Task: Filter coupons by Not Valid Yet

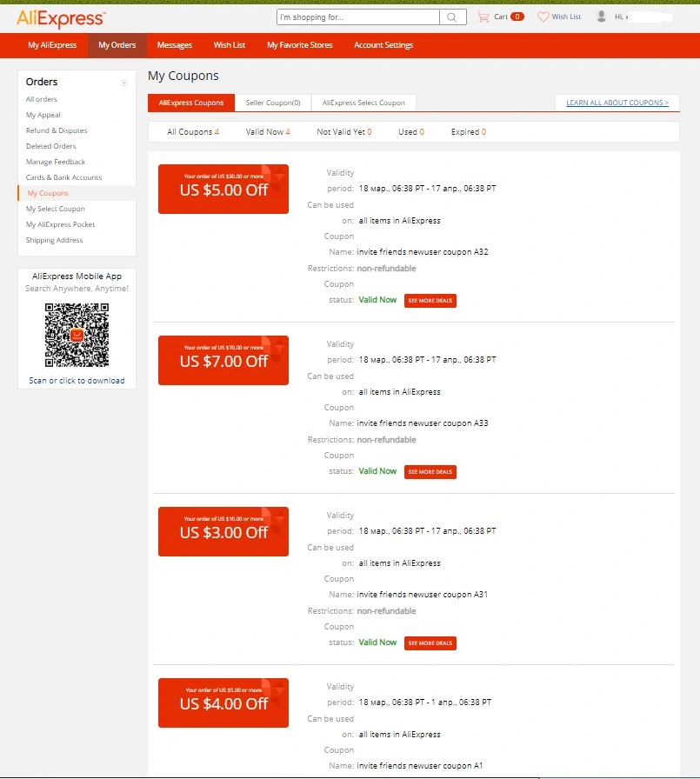Action: click(344, 132)
